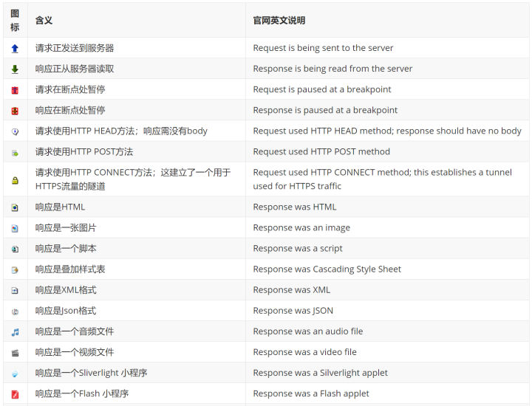Viewport: 532px width, 406px height.
Task: Click the Cascading Style Sheet response icon
Action: coord(15,270)
